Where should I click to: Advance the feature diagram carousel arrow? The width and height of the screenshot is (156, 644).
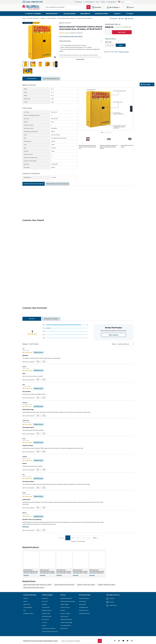[131, 109]
